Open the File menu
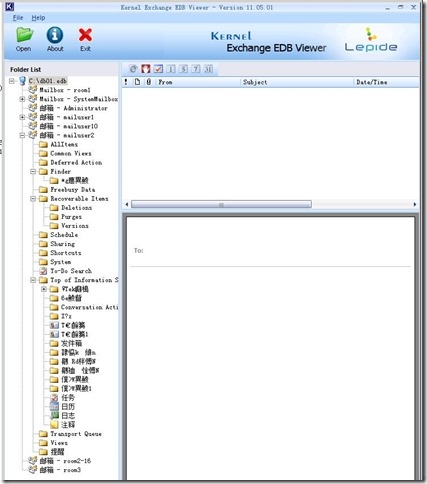The width and height of the screenshot is (427, 484). pos(18,18)
